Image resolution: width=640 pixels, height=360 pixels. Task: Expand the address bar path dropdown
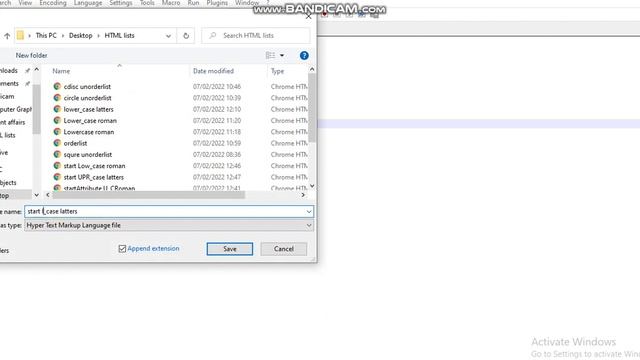168,36
